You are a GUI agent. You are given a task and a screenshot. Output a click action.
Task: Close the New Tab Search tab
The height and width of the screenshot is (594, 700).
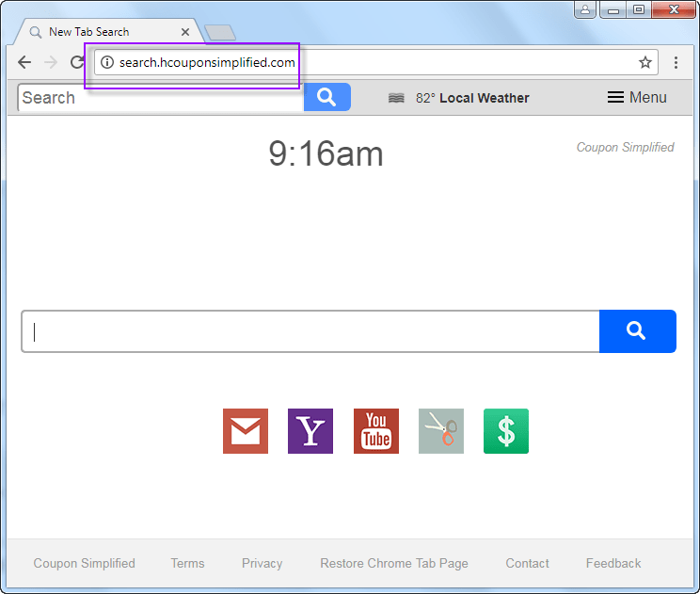185,32
